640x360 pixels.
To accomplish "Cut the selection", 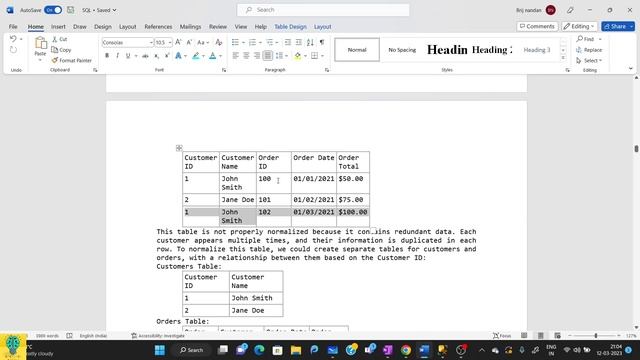I will pyautogui.click(x=60, y=39).
